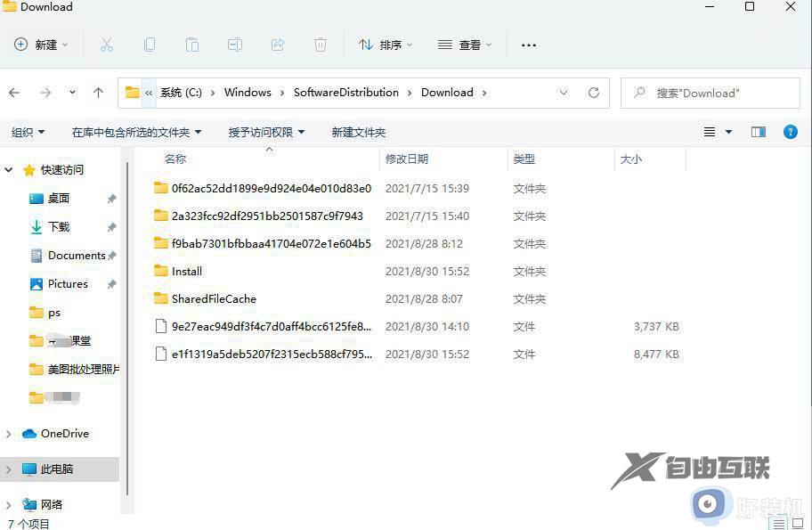
Task: Click the blue Help question mark icon
Action: (x=791, y=132)
